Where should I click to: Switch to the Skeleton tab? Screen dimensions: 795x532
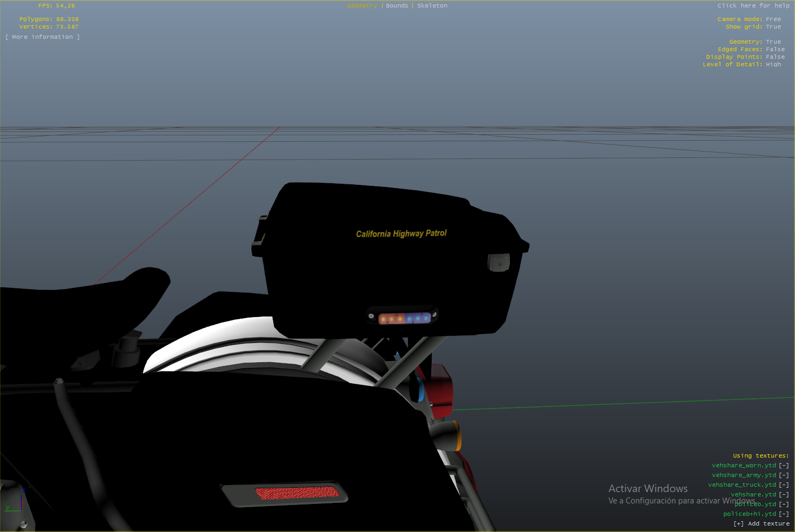tap(432, 6)
